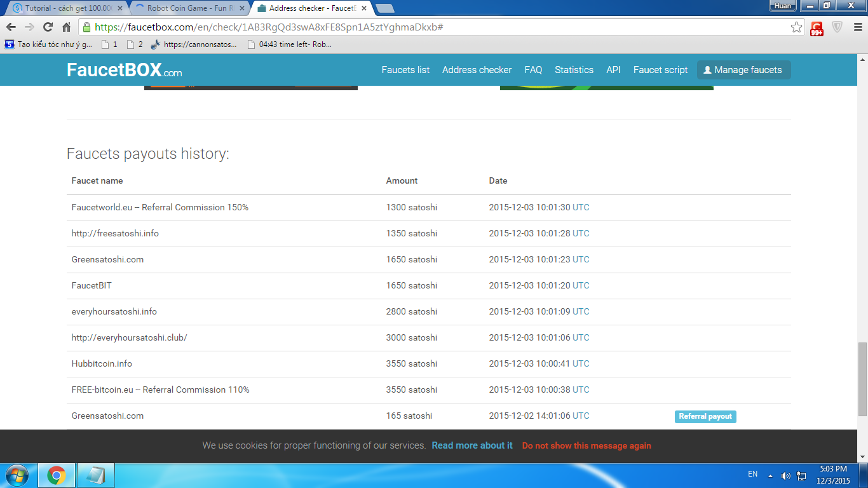868x488 pixels.
Task: Open the cannonsatos bookmark
Action: 194,44
